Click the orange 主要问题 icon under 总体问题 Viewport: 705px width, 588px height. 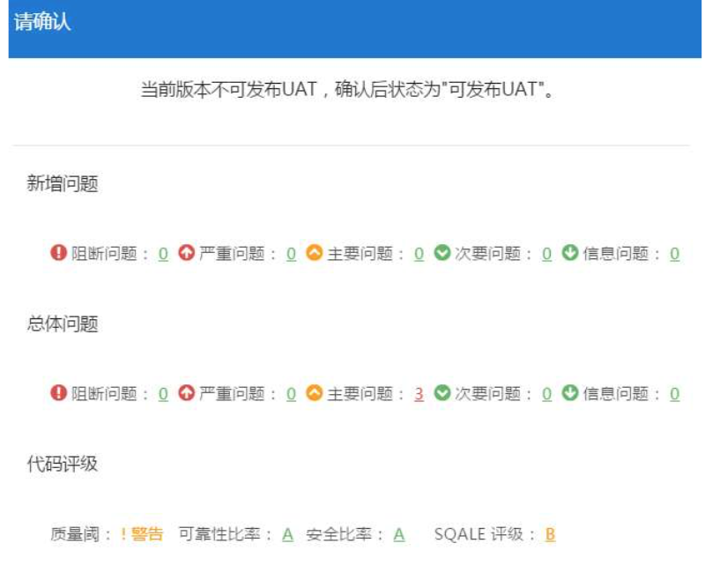(315, 393)
